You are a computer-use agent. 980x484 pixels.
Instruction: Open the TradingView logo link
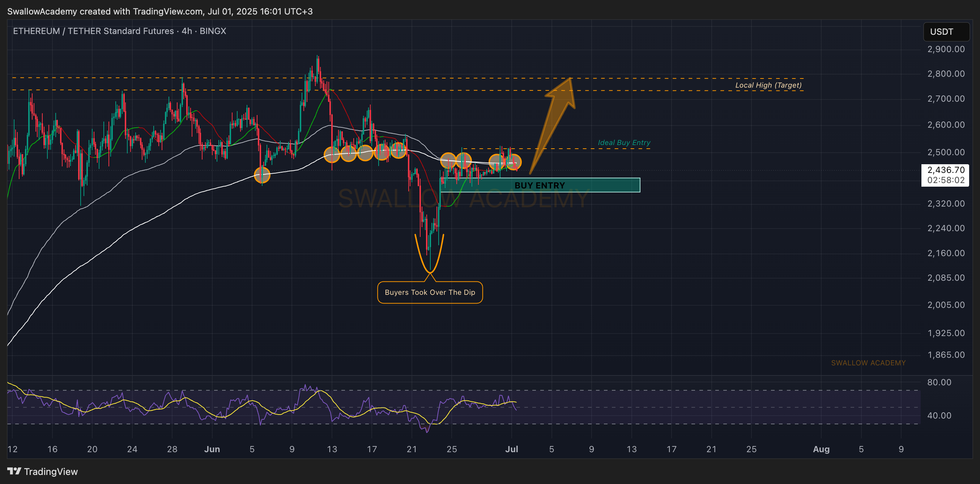click(43, 471)
